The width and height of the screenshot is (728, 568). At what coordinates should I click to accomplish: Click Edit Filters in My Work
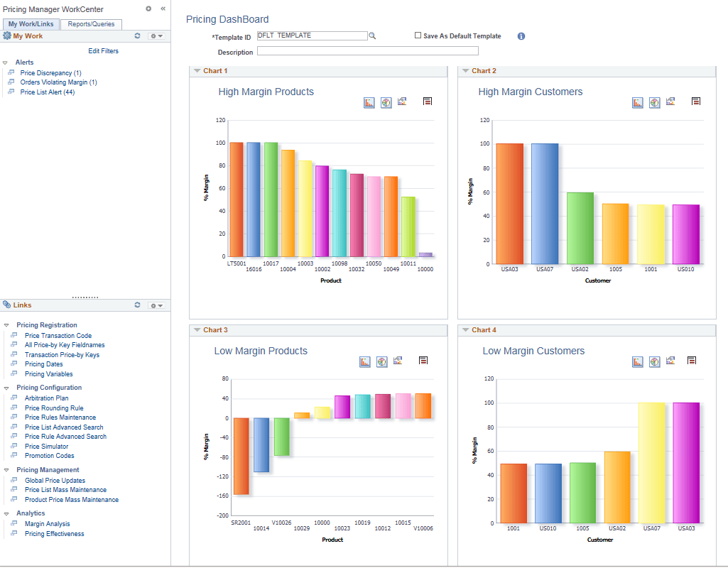pyautogui.click(x=104, y=50)
